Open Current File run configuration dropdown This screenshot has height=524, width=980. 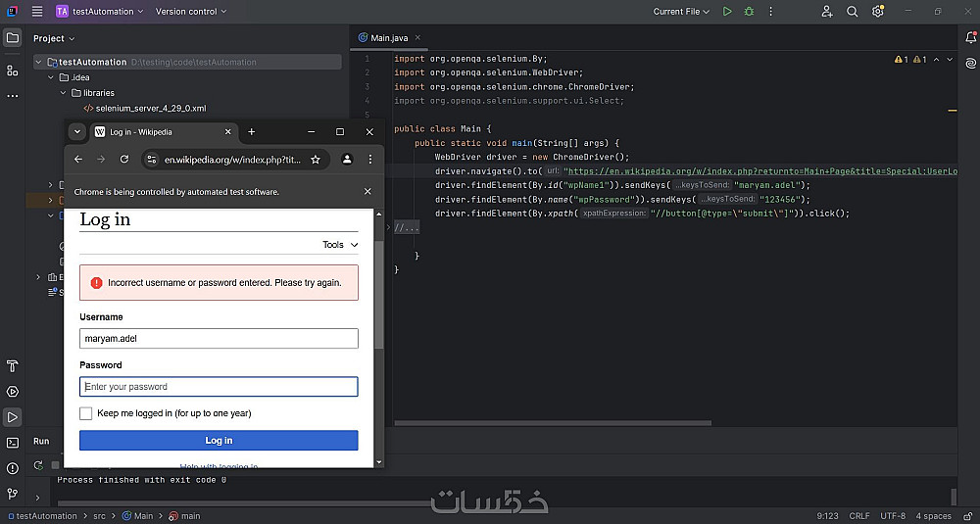(x=681, y=11)
